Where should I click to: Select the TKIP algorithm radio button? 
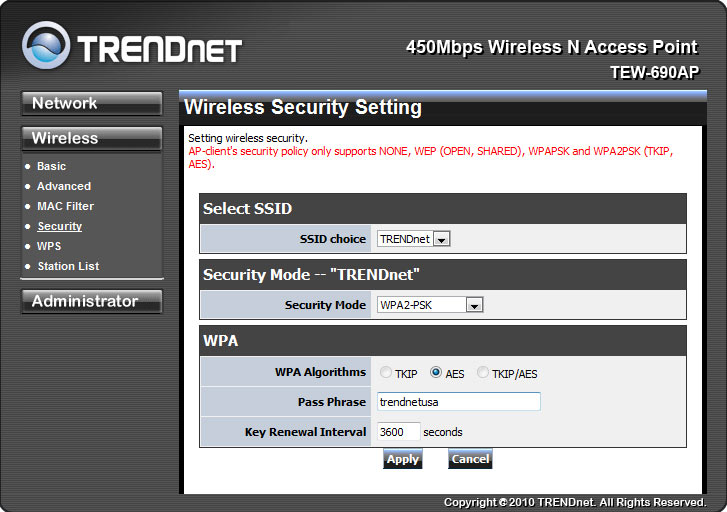[x=385, y=372]
